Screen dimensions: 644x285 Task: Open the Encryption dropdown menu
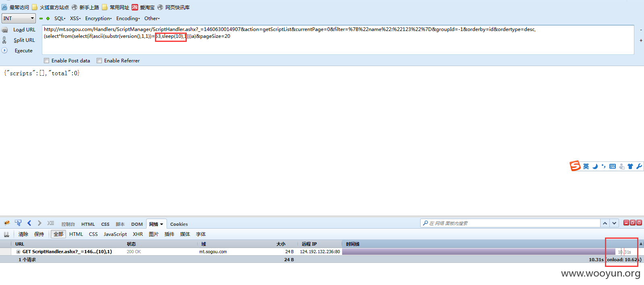click(99, 19)
